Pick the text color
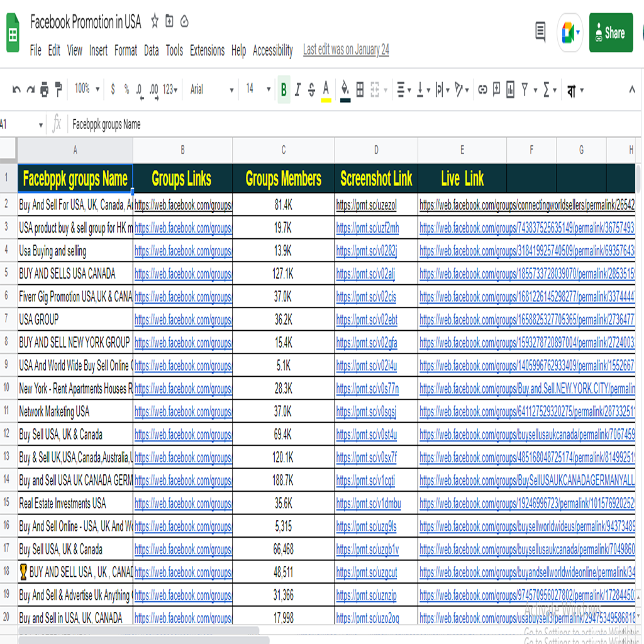The width and height of the screenshot is (644, 644). tap(326, 91)
